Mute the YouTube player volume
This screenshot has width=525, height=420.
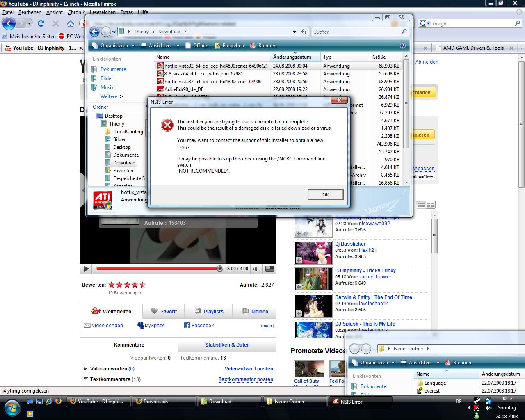(256, 269)
